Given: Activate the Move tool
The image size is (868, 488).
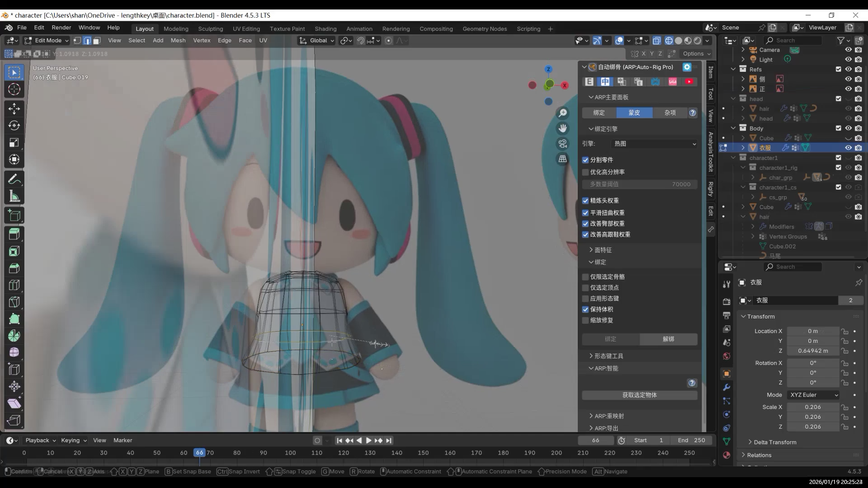Looking at the screenshot, I should point(14,108).
